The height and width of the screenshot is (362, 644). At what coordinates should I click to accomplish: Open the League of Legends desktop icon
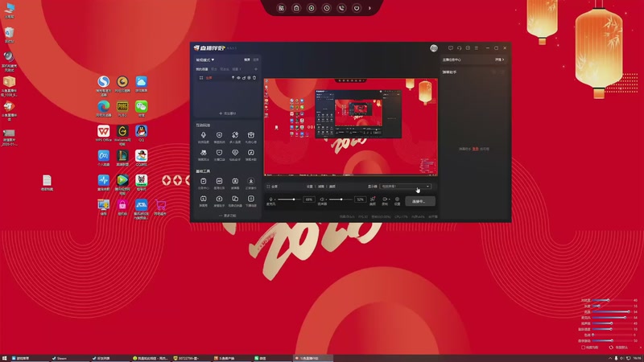(122, 158)
